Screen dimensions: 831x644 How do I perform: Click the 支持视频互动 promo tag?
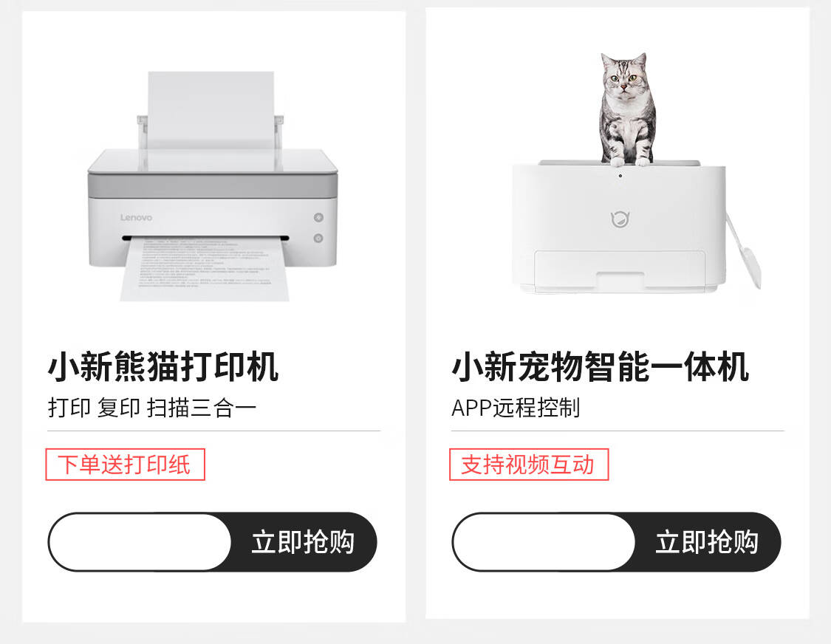[529, 465]
